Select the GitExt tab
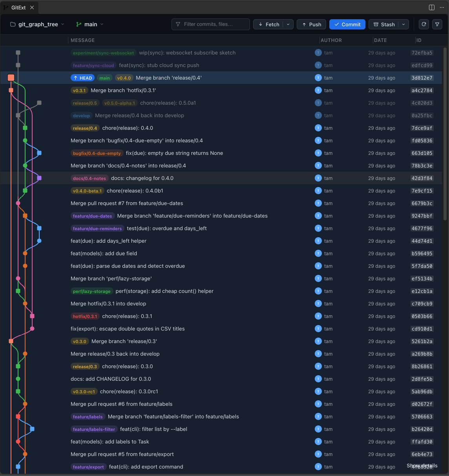 [x=18, y=7]
